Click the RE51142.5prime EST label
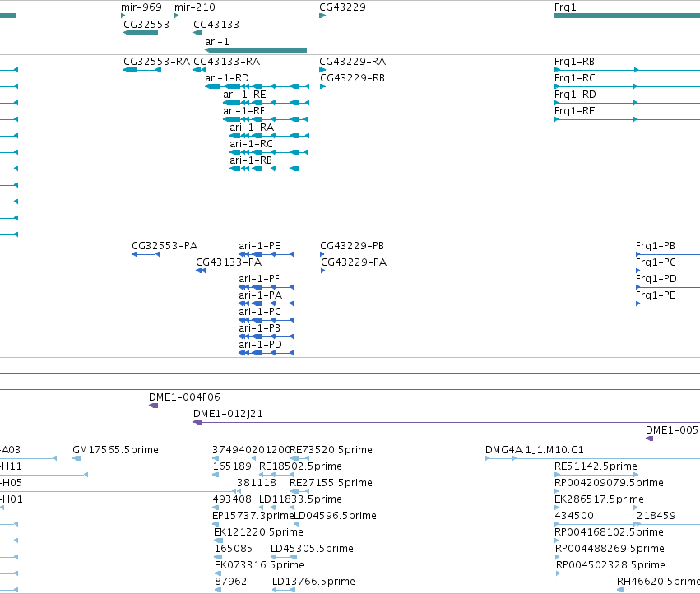Image resolution: width=700 pixels, height=594 pixels. pos(596,466)
